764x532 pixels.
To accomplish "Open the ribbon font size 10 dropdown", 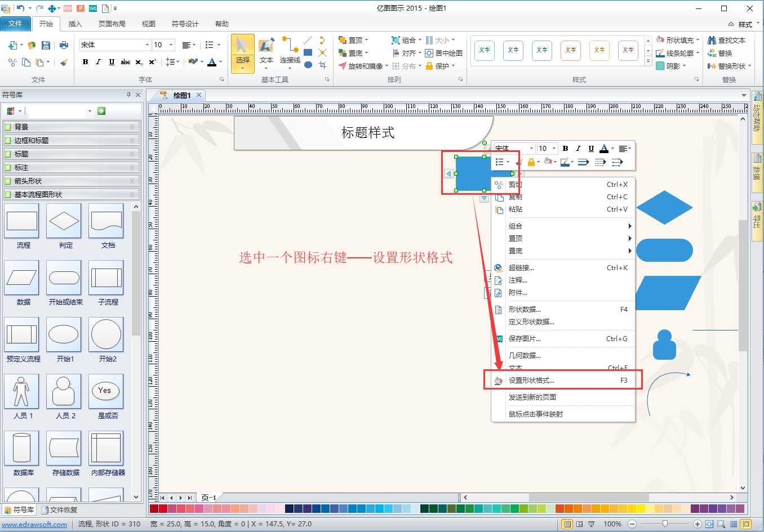I will (171, 45).
